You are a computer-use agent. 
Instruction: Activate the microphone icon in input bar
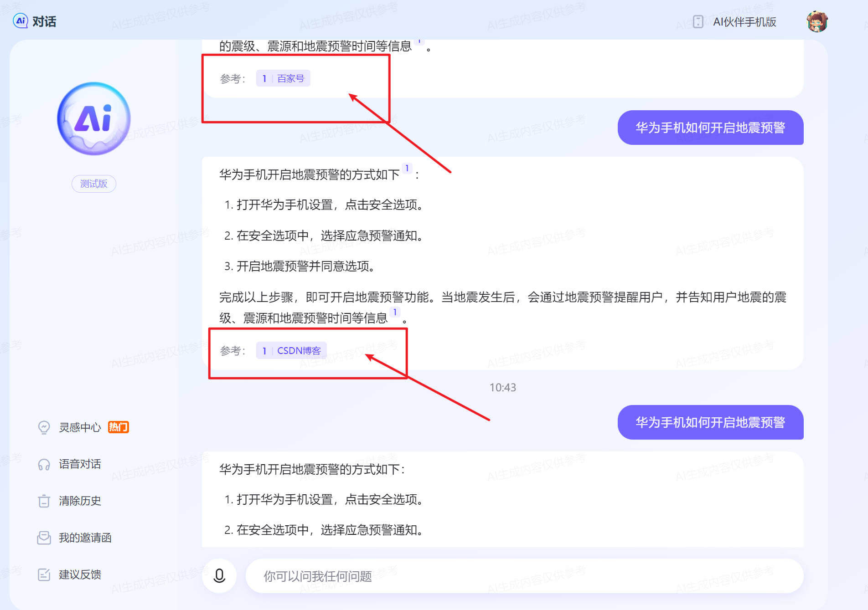pos(219,576)
